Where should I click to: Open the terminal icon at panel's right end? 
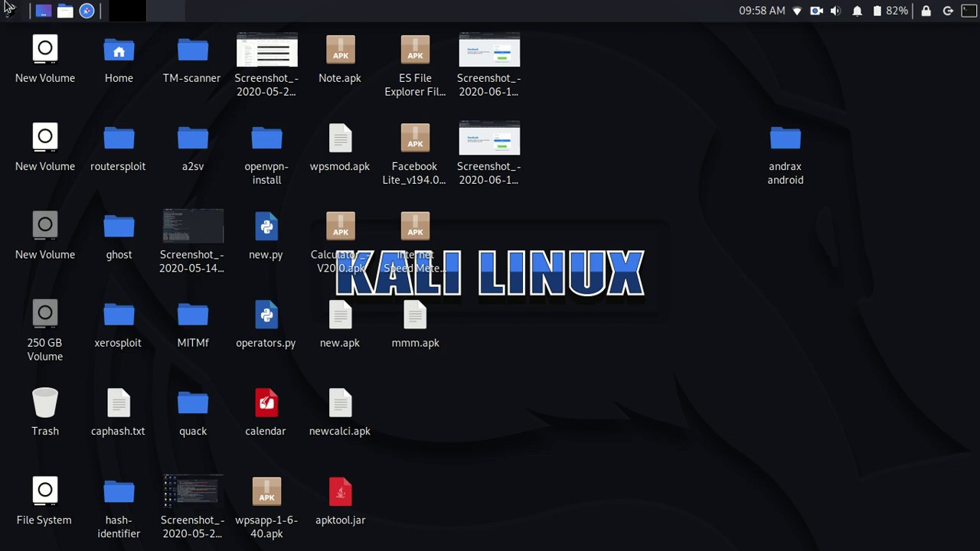coord(969,11)
